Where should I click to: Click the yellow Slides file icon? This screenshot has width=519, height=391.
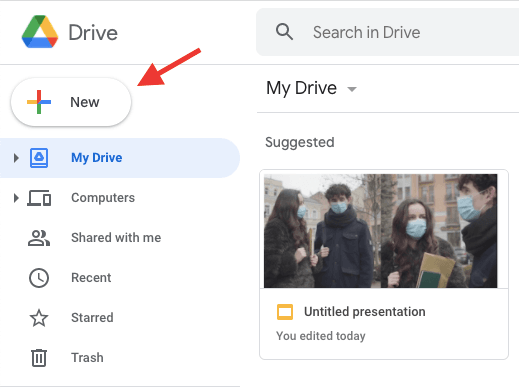click(x=285, y=312)
